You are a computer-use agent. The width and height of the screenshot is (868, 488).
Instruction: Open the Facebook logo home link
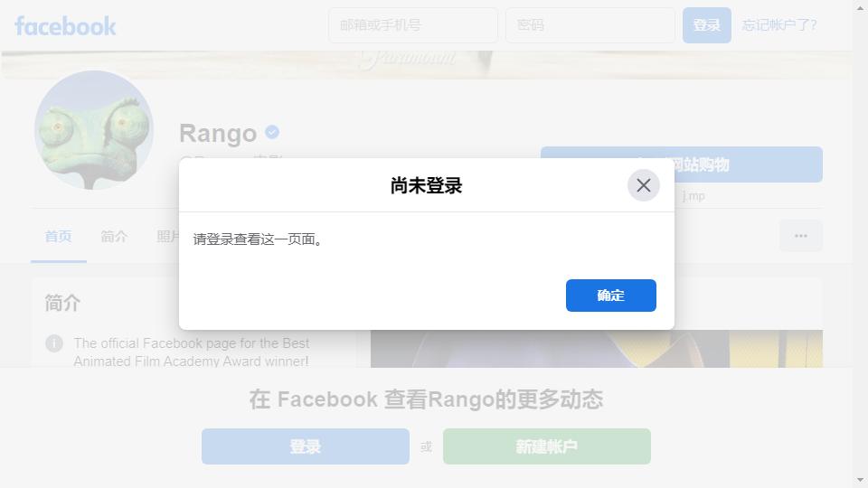65,26
